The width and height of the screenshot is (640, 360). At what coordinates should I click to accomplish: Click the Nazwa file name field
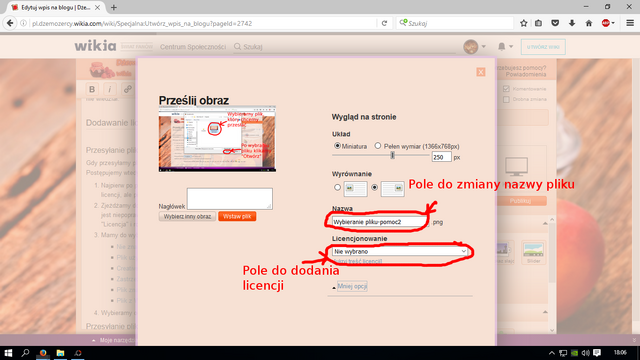click(379, 222)
